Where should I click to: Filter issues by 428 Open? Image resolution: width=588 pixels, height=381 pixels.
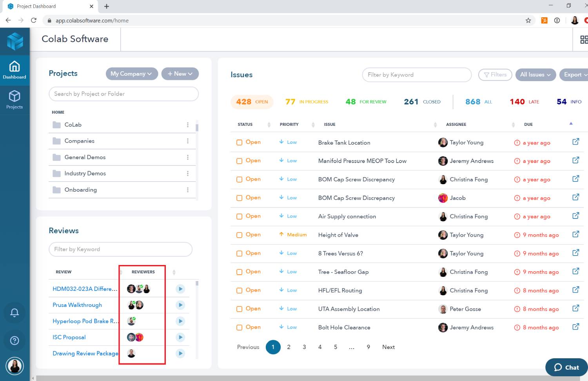(x=252, y=102)
